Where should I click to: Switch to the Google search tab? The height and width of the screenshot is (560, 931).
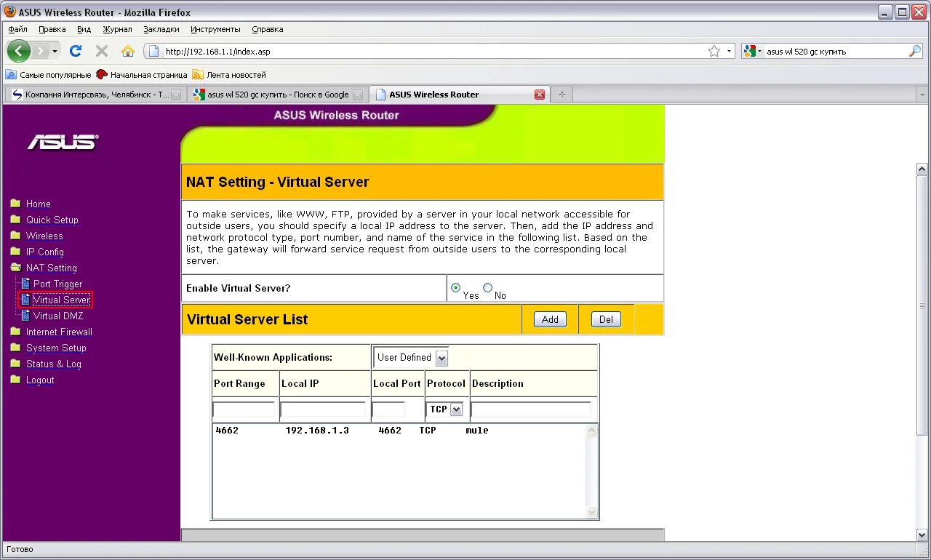pyautogui.click(x=276, y=95)
